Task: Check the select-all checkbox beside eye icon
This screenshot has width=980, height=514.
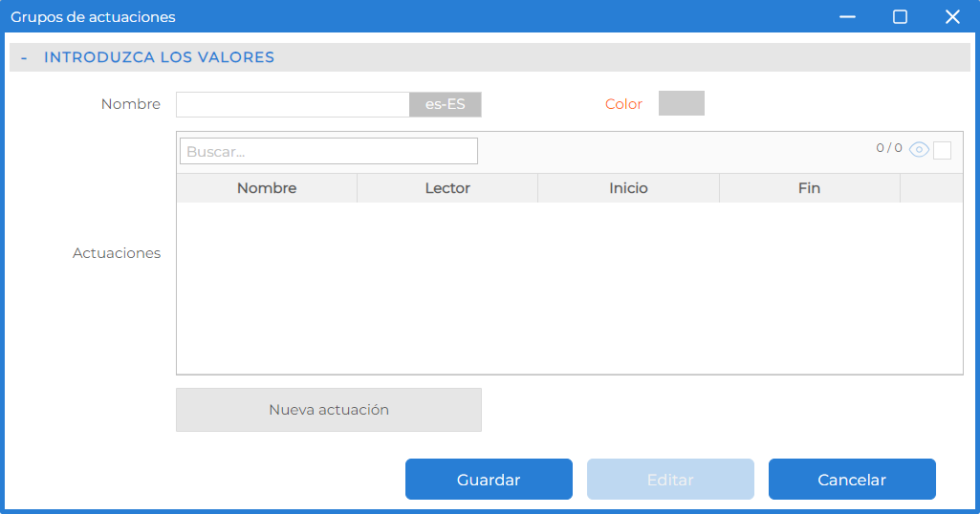Action: point(942,150)
